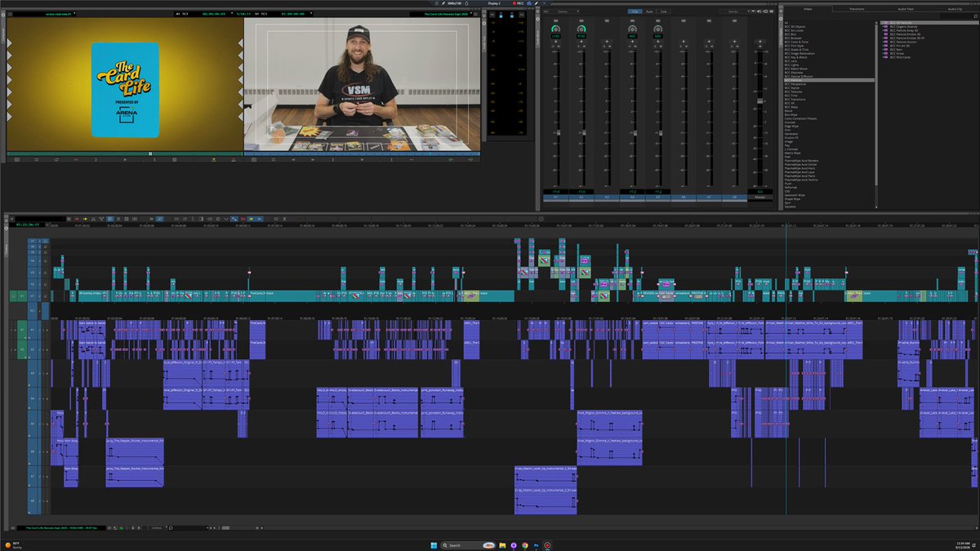
Task: Toggle the A5 track selector in timeline
Action: click(x=32, y=423)
